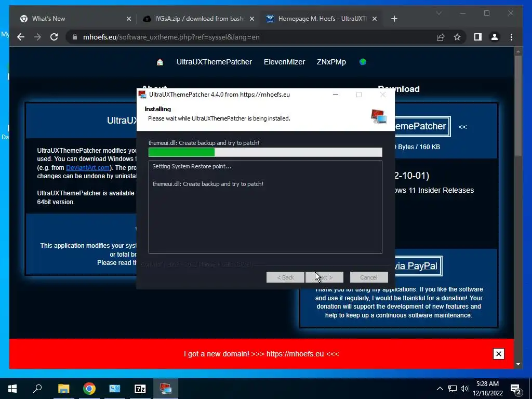The image size is (532, 399).
Task: Click the installer's Next button
Action: tap(324, 277)
